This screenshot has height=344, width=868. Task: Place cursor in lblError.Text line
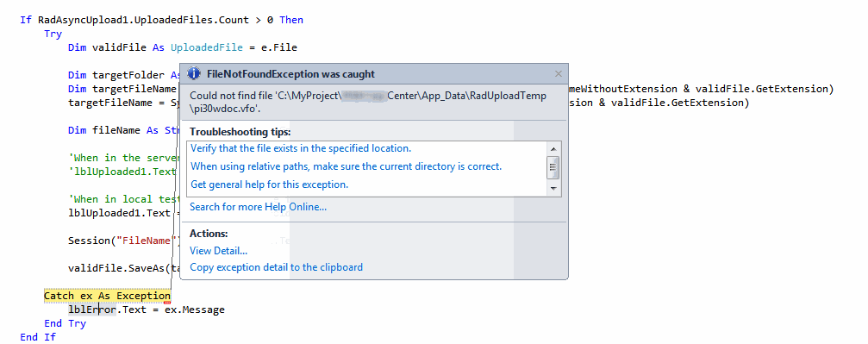tap(147, 310)
